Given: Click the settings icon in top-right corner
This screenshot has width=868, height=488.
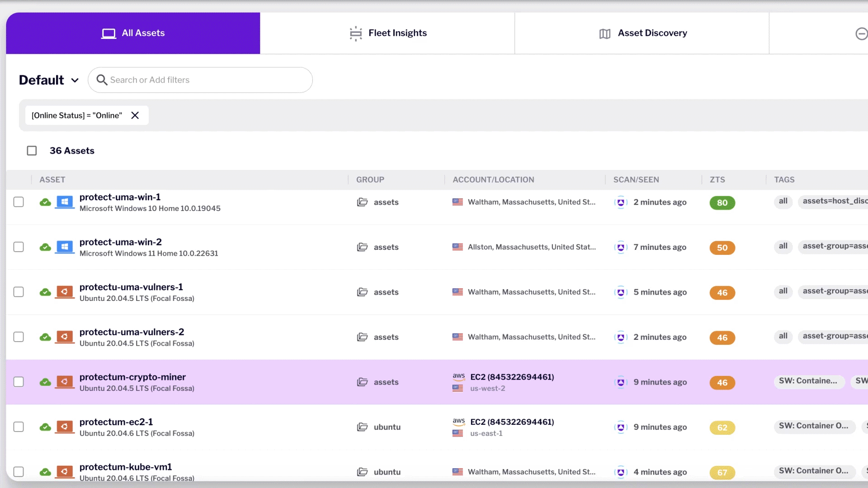Looking at the screenshot, I should [862, 33].
